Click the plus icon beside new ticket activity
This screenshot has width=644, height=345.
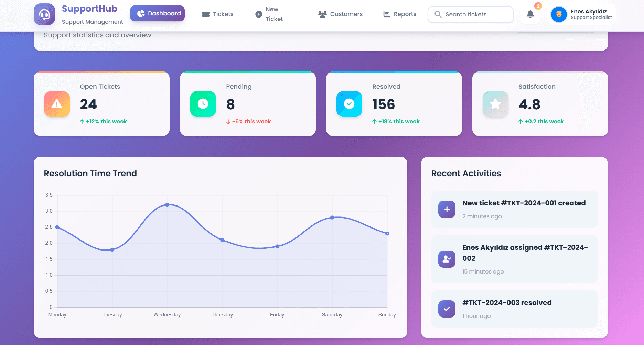point(447,209)
